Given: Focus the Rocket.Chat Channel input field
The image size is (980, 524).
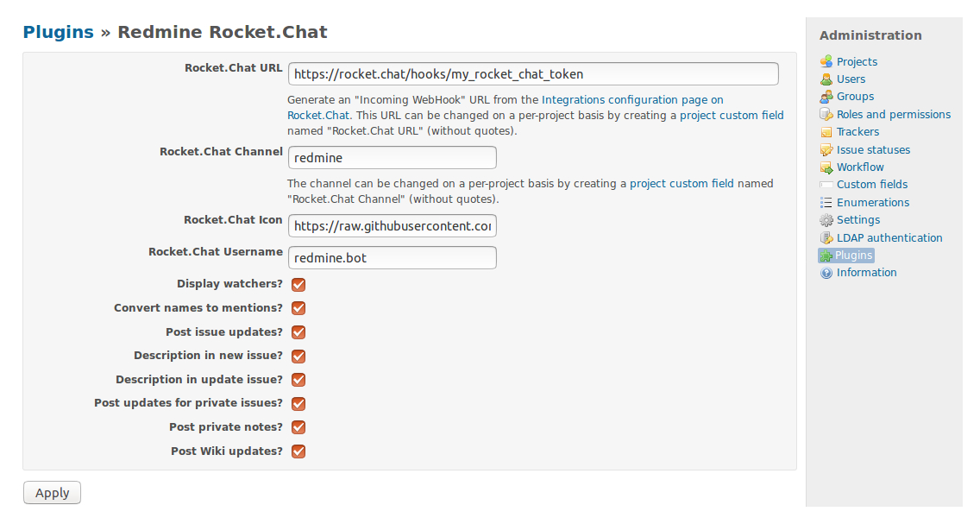Looking at the screenshot, I should pyautogui.click(x=393, y=158).
